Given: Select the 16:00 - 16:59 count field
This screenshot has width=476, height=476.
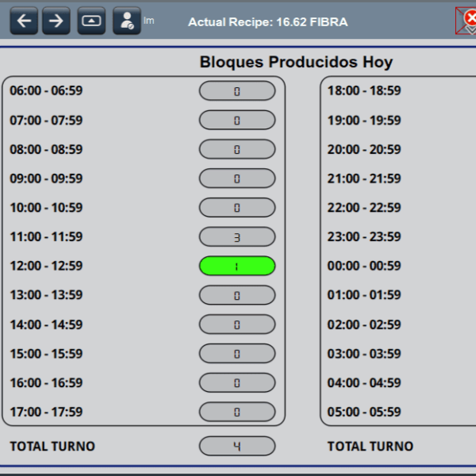Looking at the screenshot, I should coord(237,382).
